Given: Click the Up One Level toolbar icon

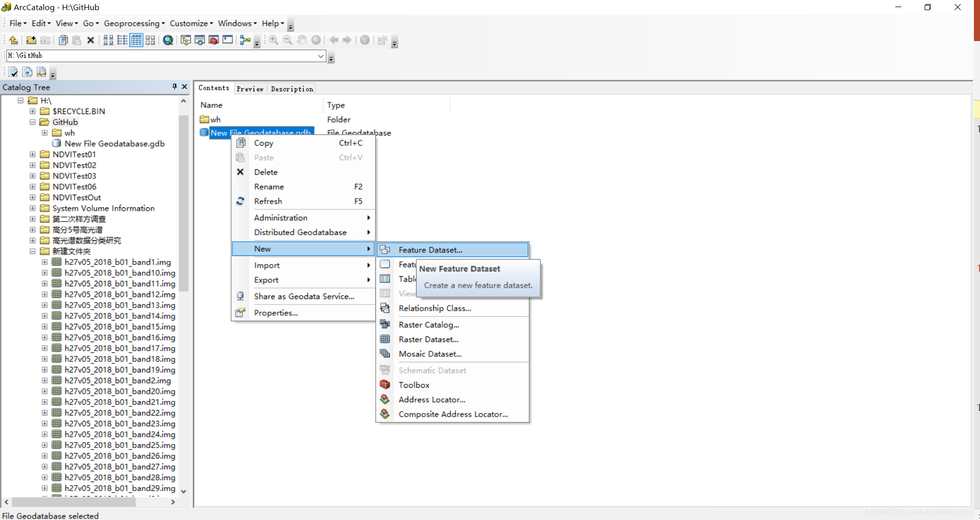Looking at the screenshot, I should point(14,40).
